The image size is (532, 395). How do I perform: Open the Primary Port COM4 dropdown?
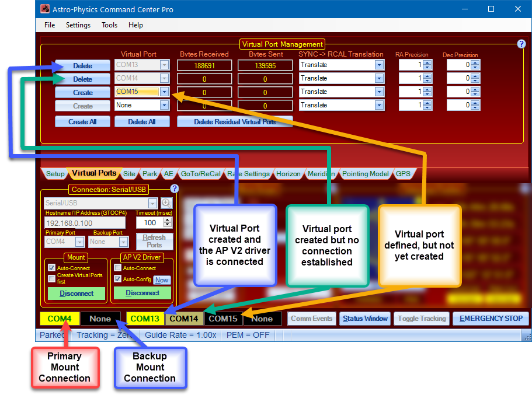coord(80,242)
